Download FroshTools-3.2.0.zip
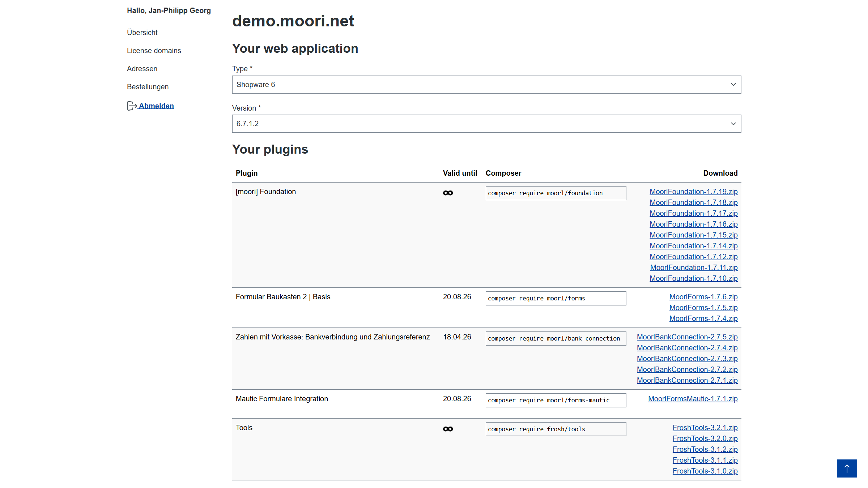The height and width of the screenshot is (488, 868). point(705,438)
